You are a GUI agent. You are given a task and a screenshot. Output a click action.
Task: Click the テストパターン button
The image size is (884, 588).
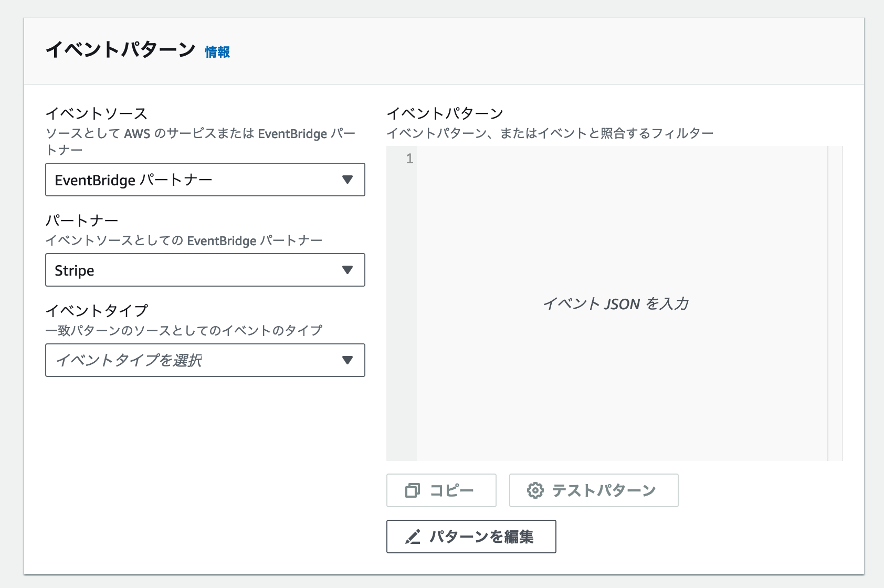pos(594,490)
